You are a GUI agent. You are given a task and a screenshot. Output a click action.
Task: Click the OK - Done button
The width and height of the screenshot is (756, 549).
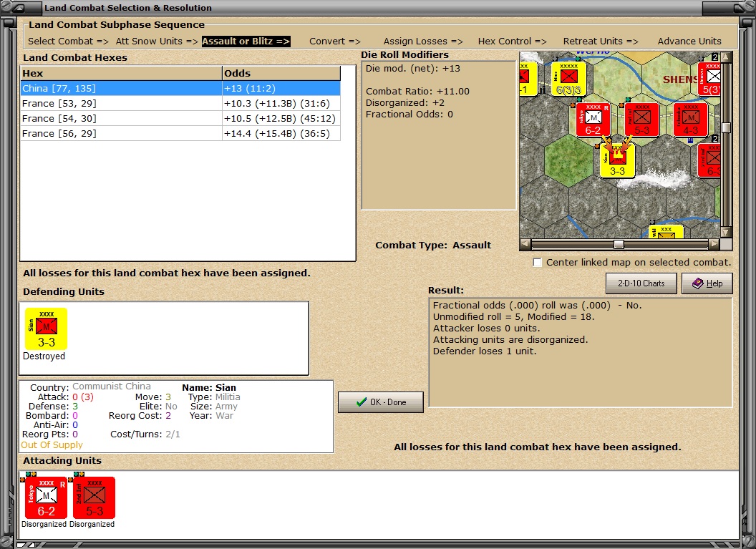tap(381, 402)
